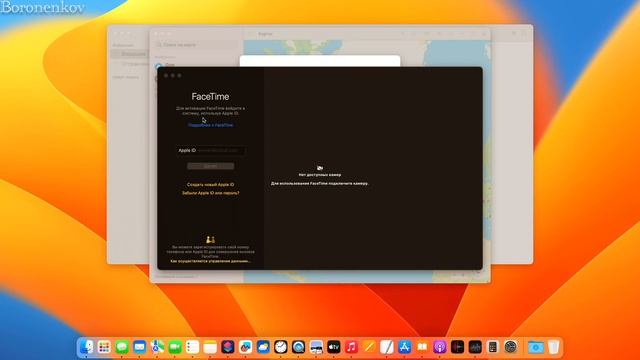
Task: Open Podcasts in the dock
Action: pos(440,347)
